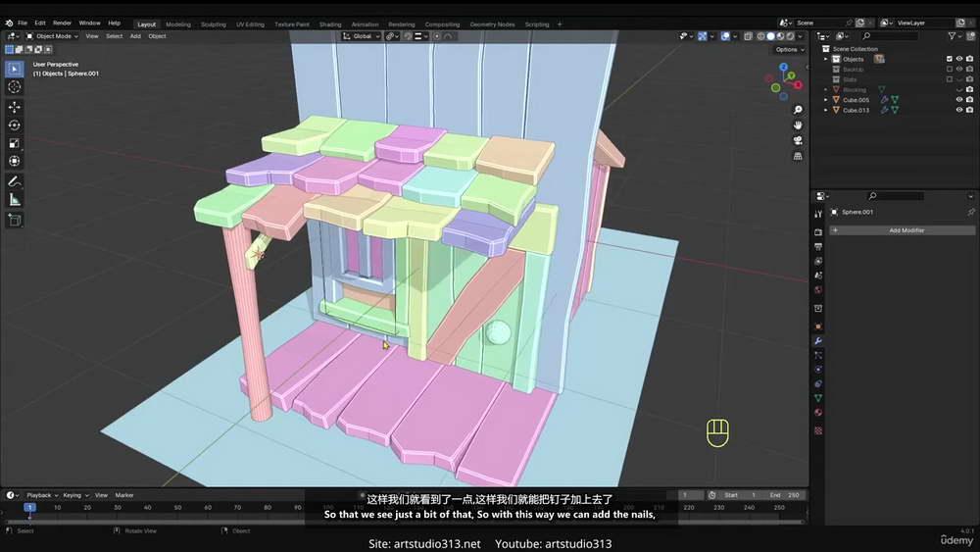Image resolution: width=980 pixels, height=552 pixels.
Task: Open the Render menu
Action: 62,24
